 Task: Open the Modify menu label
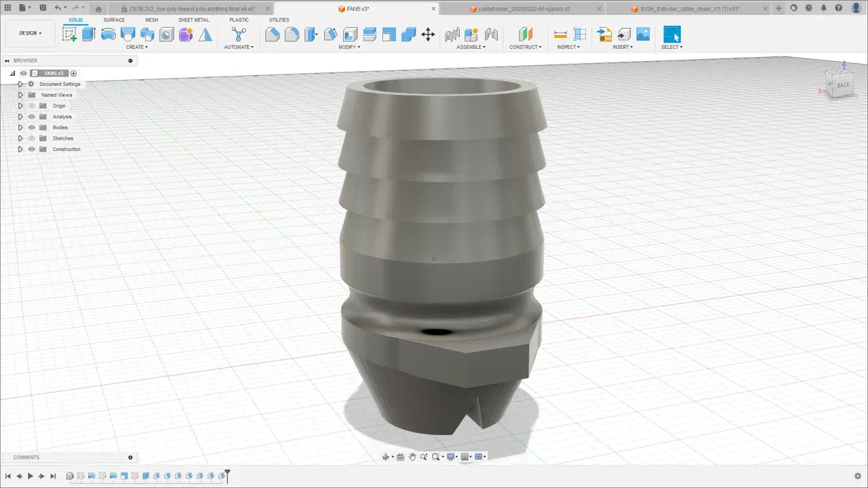click(349, 47)
